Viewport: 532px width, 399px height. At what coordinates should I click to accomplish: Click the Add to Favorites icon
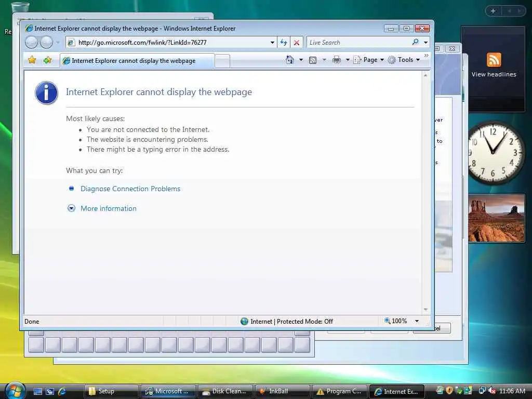47,60
